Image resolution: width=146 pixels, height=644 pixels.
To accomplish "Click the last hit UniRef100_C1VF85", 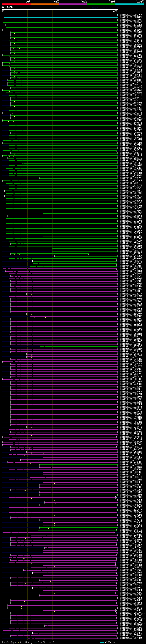I will point(131,638).
